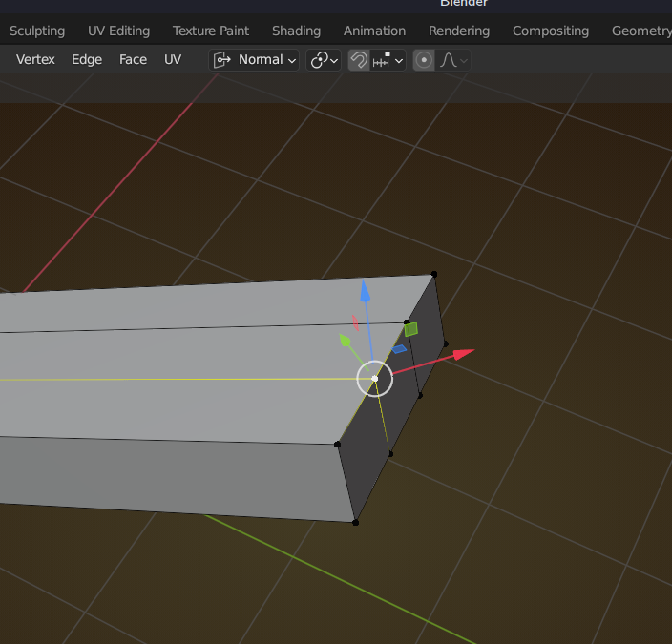Open the Vertex menu
Screen dimensions: 672x644
pyautogui.click(x=35, y=59)
